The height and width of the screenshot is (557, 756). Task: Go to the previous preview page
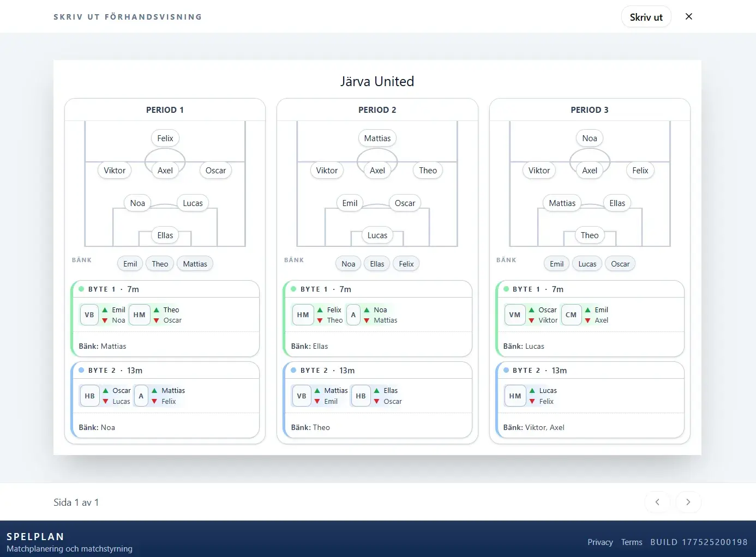[657, 502]
